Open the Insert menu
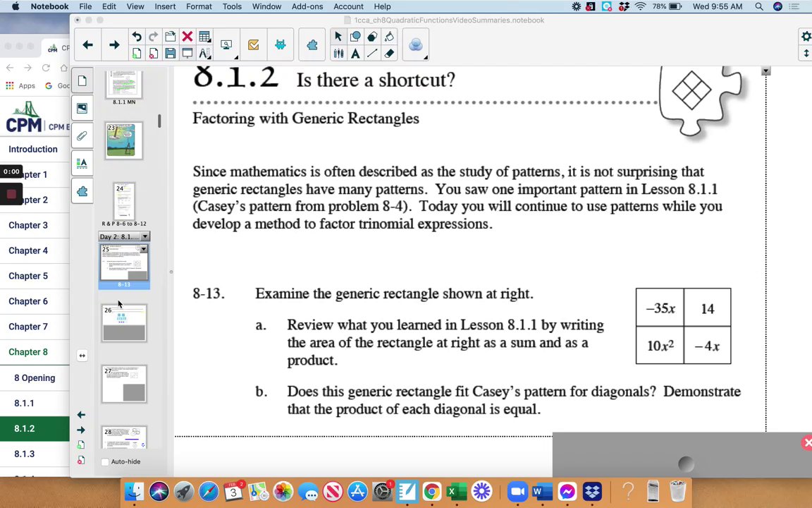The width and height of the screenshot is (812, 508). 165,6
